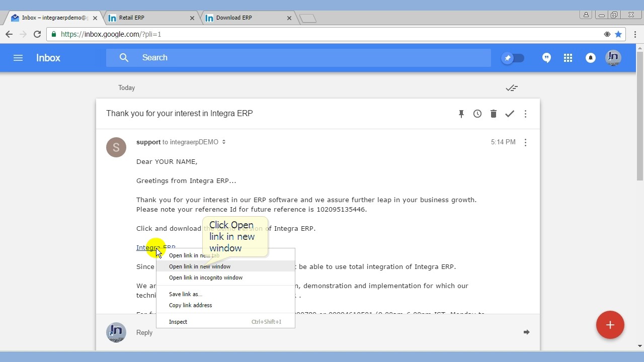The height and width of the screenshot is (362, 644).
Task: Click the Chrome user profile button
Action: [586, 15]
